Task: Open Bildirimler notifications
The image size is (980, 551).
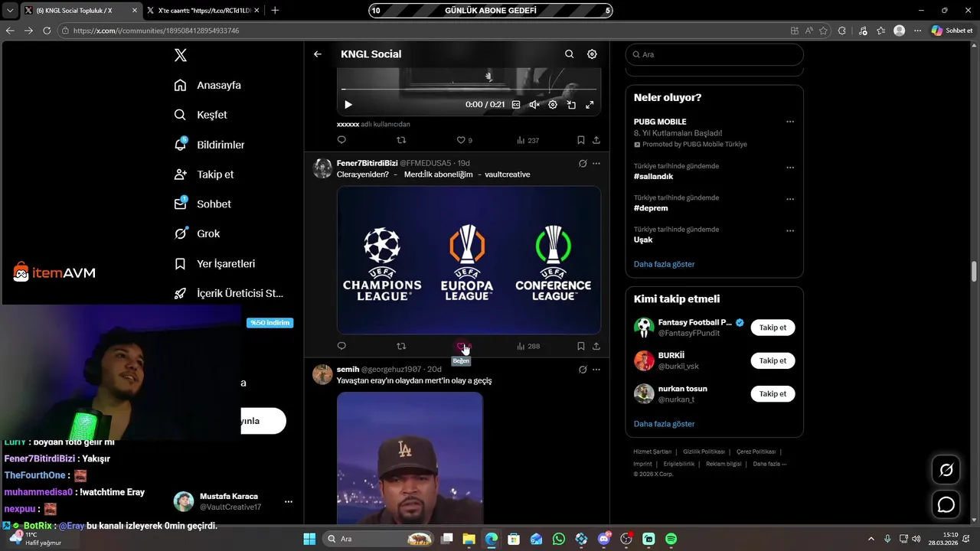Action: (209, 145)
